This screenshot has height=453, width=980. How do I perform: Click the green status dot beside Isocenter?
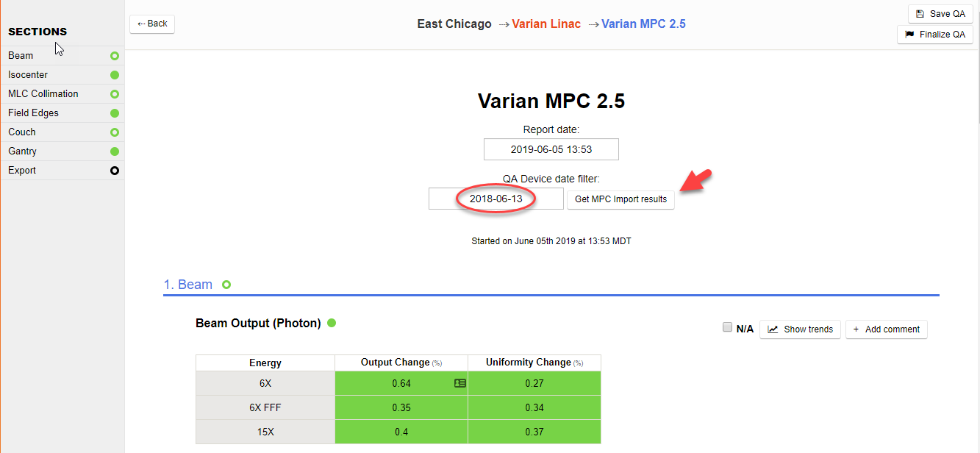[x=115, y=75]
